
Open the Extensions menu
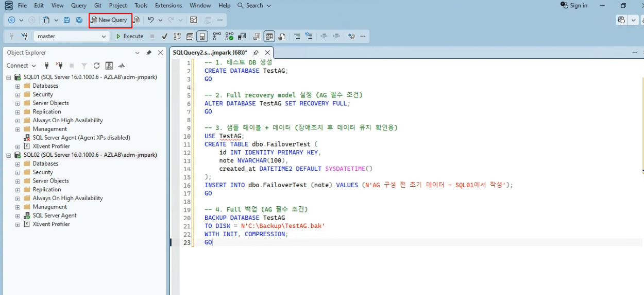[x=168, y=6]
